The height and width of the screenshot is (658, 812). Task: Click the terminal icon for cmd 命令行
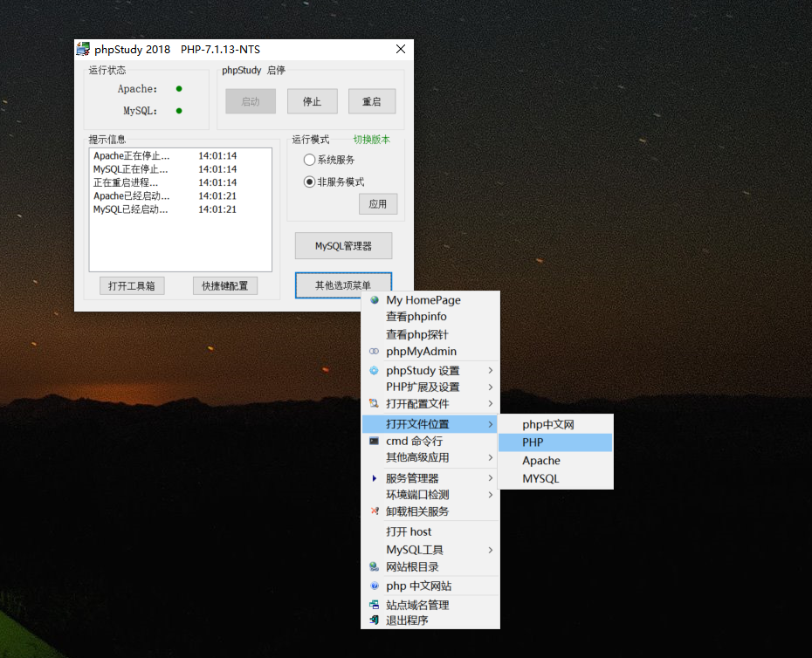pyautogui.click(x=374, y=441)
